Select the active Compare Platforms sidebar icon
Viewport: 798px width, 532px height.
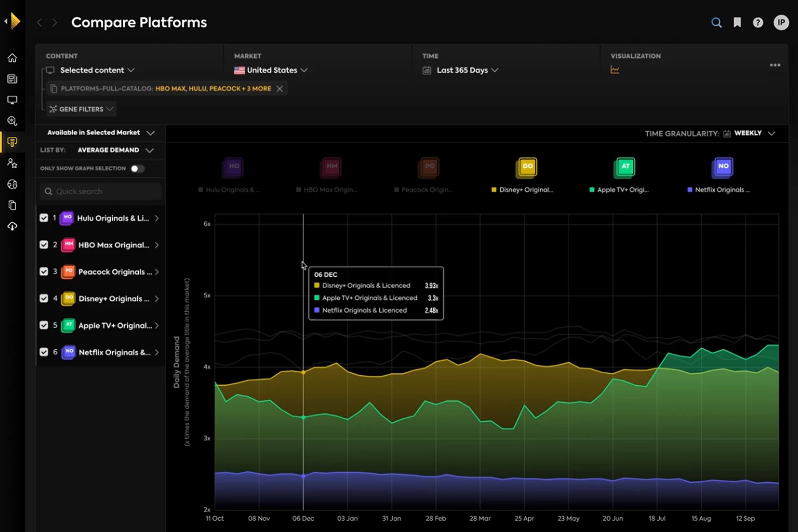point(12,142)
